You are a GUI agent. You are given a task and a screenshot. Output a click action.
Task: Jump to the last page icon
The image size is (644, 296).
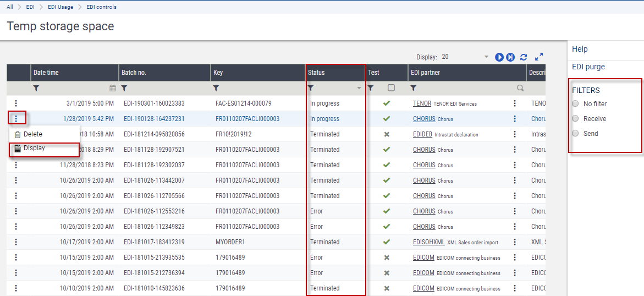(x=510, y=57)
